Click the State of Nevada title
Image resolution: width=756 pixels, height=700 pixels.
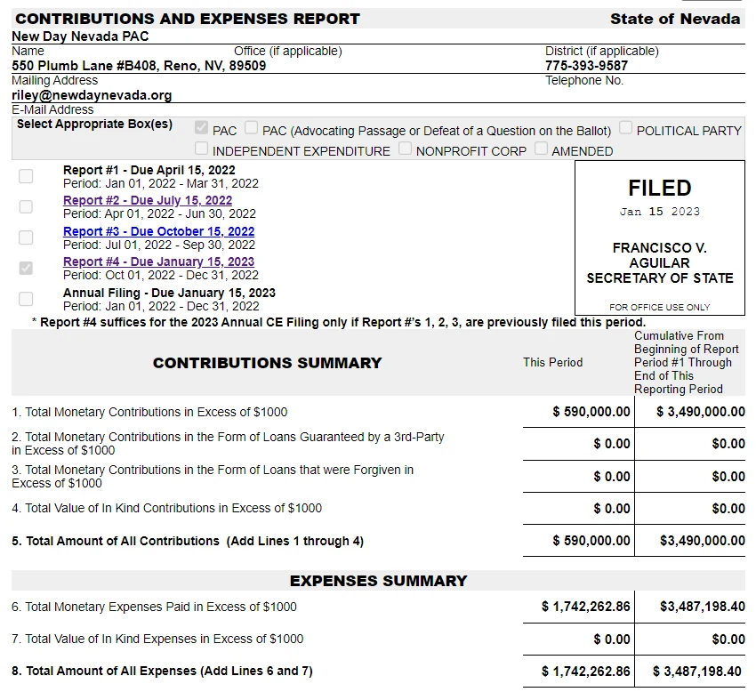coord(675,19)
